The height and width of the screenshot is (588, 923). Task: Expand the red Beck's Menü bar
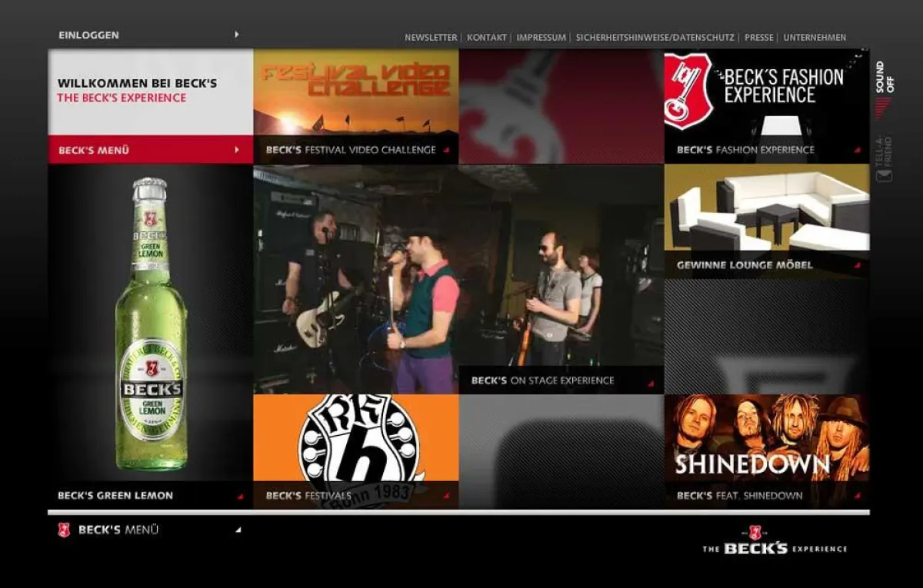236,150
